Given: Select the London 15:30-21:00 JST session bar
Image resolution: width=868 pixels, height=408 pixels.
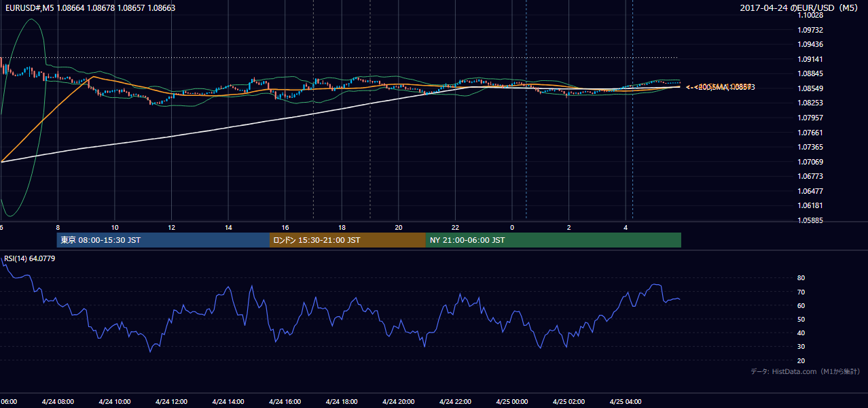Looking at the screenshot, I should [x=348, y=240].
